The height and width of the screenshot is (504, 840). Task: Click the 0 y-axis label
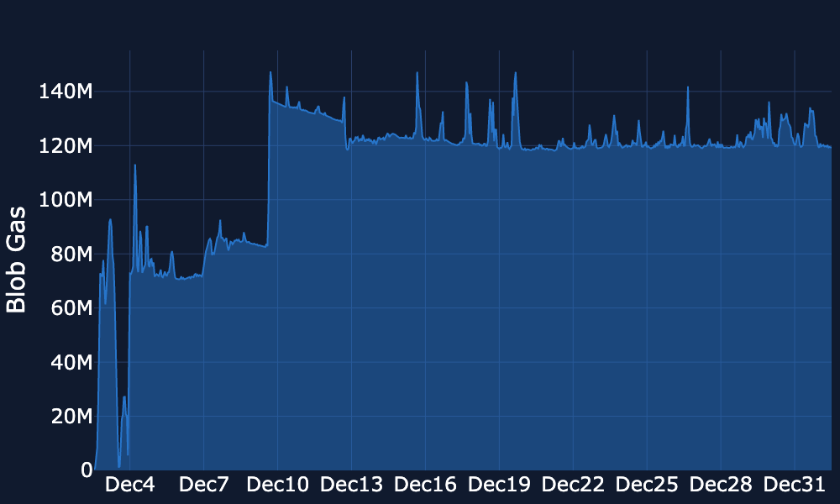click(x=87, y=470)
